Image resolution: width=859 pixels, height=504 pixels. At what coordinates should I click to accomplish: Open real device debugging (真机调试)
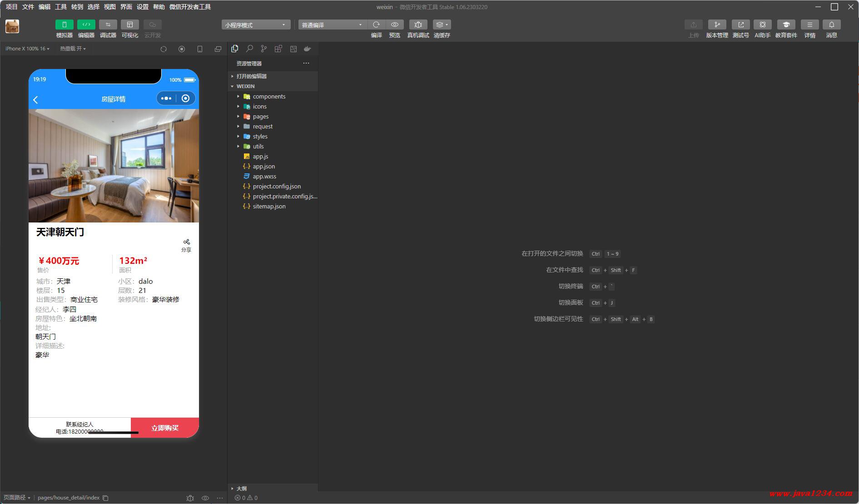[418, 25]
